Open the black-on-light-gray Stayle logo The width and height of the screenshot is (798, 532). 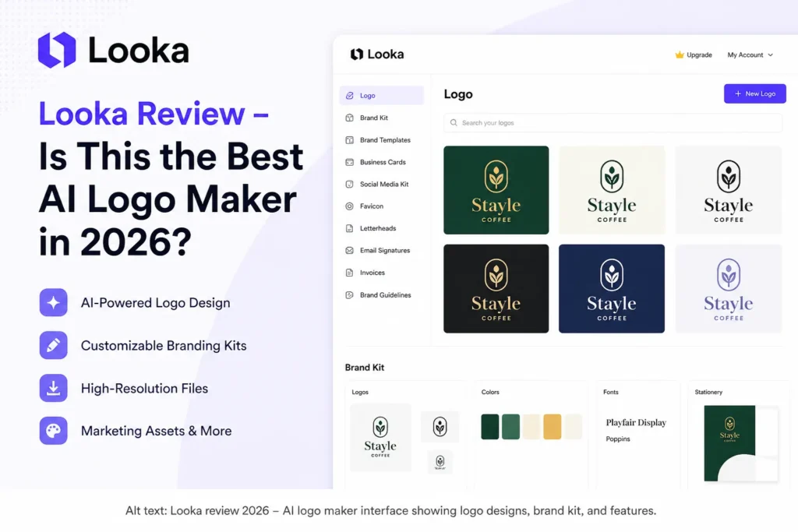[x=729, y=190]
